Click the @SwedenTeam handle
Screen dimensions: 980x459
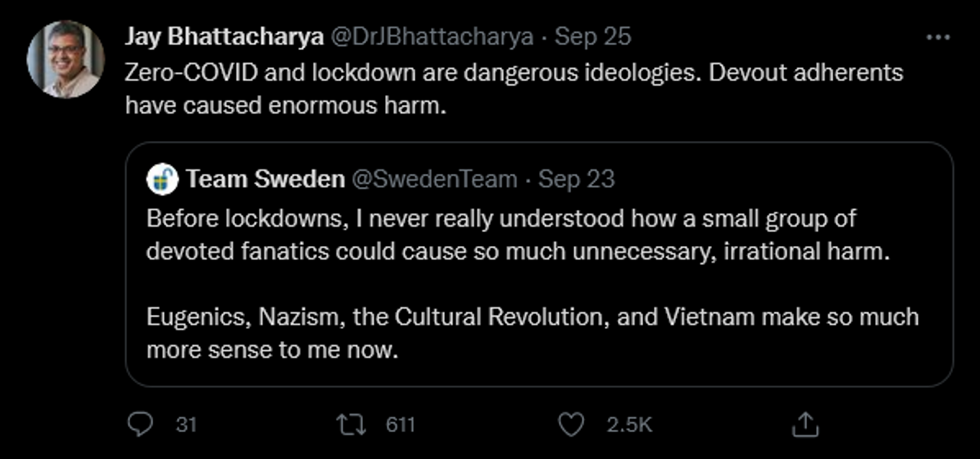click(x=434, y=179)
